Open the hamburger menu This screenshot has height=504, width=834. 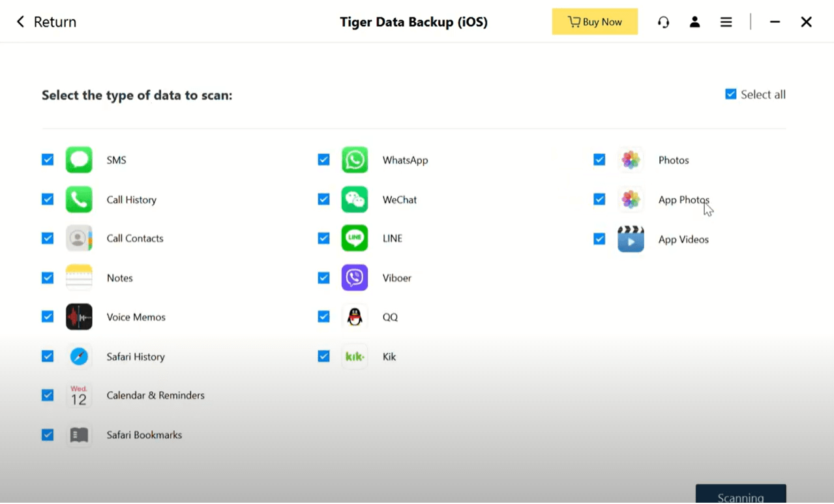726,22
